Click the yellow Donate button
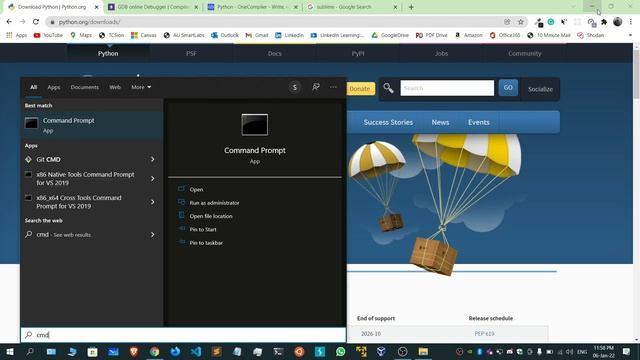 [360, 89]
